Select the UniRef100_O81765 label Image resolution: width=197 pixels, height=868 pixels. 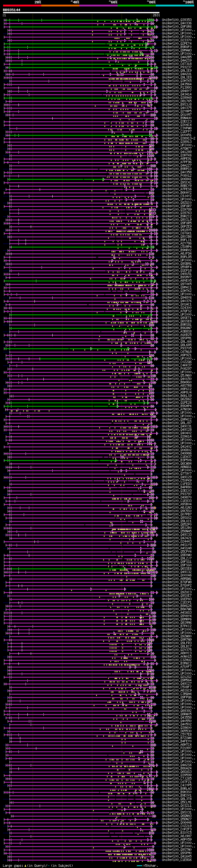pos(177,101)
